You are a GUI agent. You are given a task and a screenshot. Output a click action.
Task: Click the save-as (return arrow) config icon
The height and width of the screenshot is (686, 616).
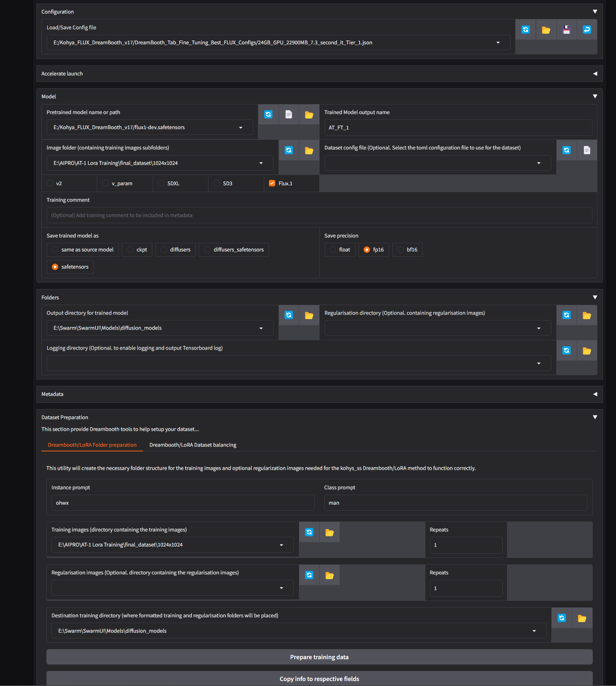coord(587,30)
